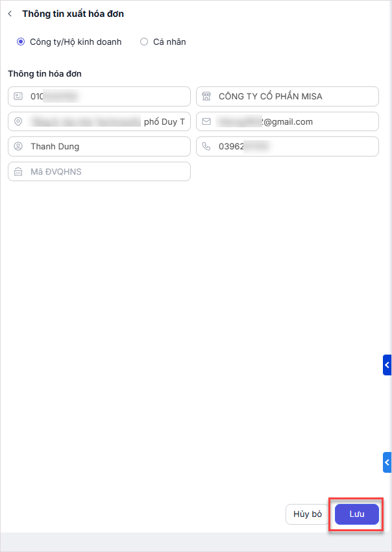Click the CÔNG TY CỔ PHẦN MISA field
The height and width of the screenshot is (552, 392).
(x=295, y=96)
